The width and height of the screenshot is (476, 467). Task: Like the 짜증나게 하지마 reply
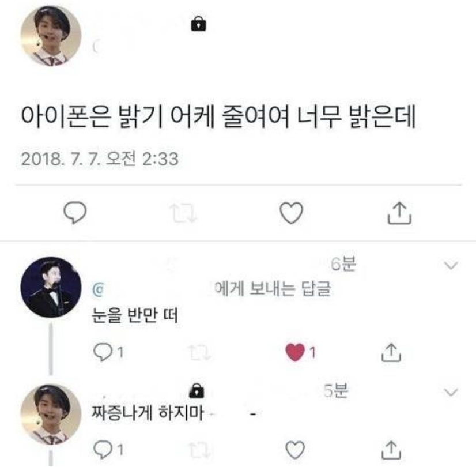[294, 448]
